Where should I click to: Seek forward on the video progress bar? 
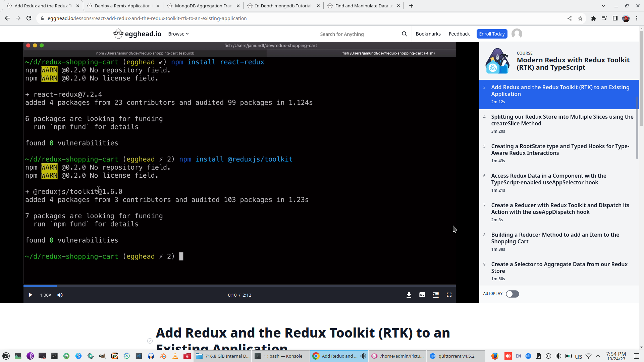tap(235, 286)
